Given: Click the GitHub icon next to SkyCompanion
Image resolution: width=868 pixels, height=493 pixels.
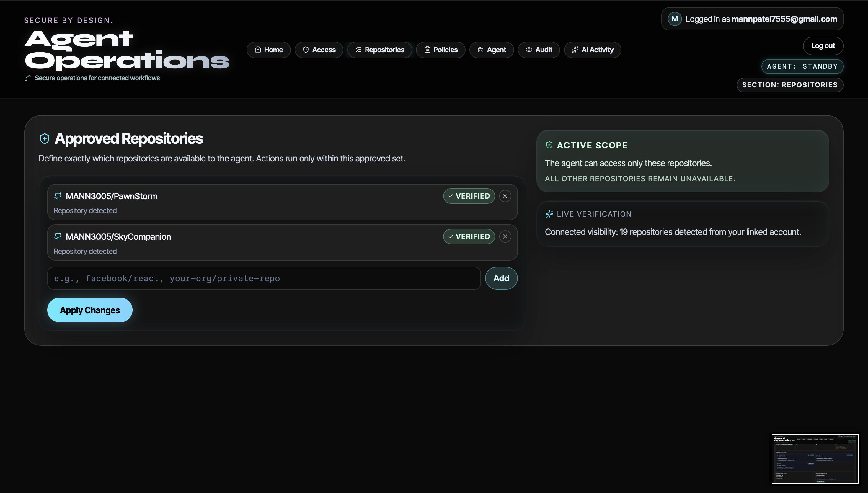Looking at the screenshot, I should tap(58, 236).
